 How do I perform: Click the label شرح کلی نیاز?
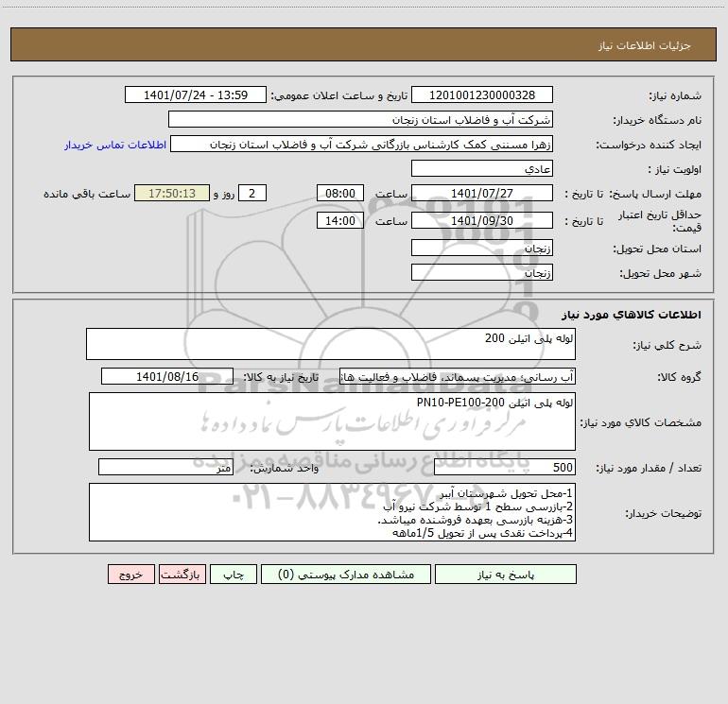(667, 345)
